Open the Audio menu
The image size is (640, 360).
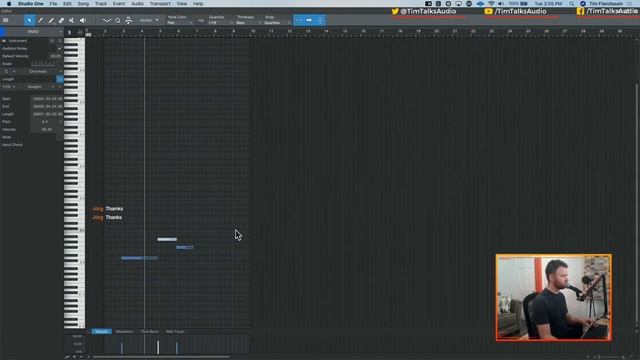pyautogui.click(x=137, y=4)
